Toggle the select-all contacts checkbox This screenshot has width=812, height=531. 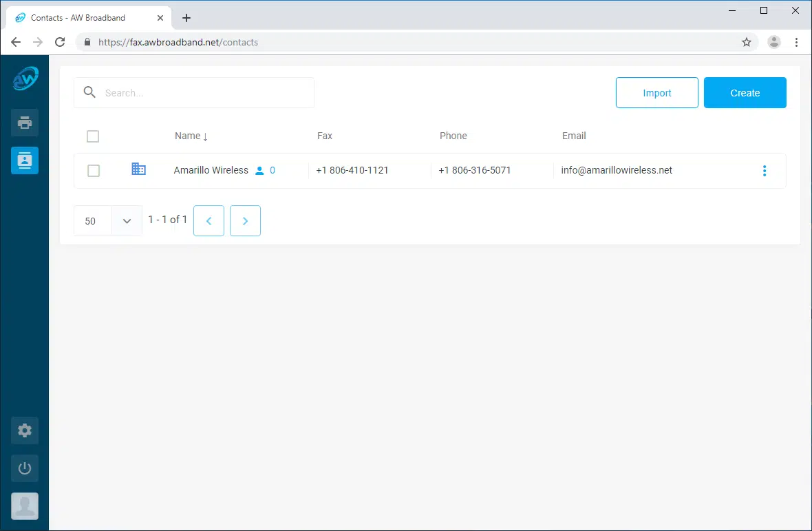93,136
